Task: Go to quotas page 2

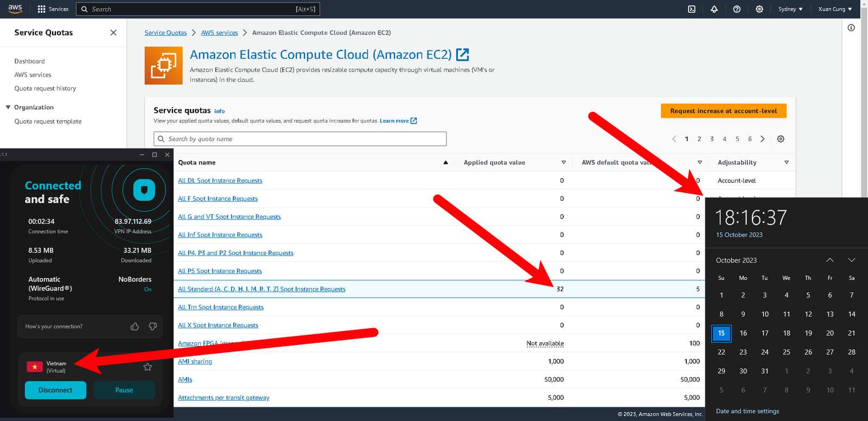Action: 699,139
